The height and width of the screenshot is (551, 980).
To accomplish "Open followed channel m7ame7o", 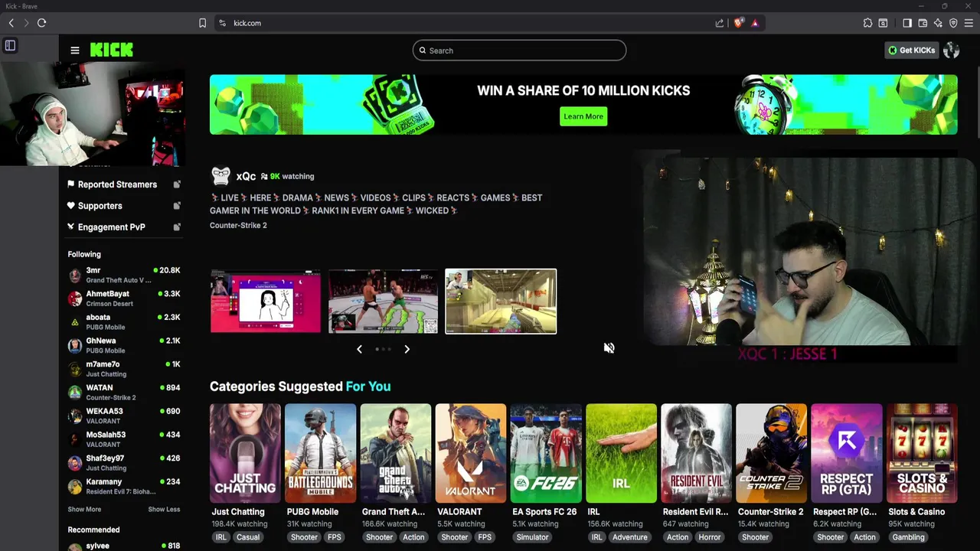I will [123, 369].
